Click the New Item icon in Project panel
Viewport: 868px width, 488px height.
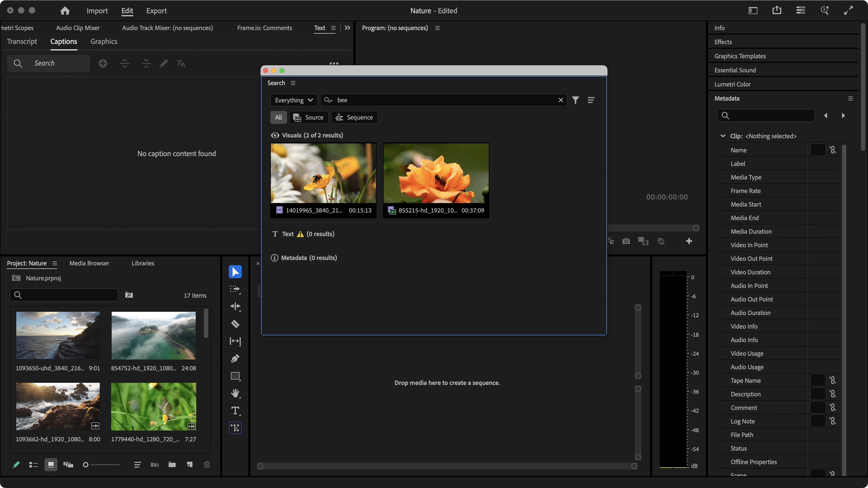pyautogui.click(x=190, y=465)
